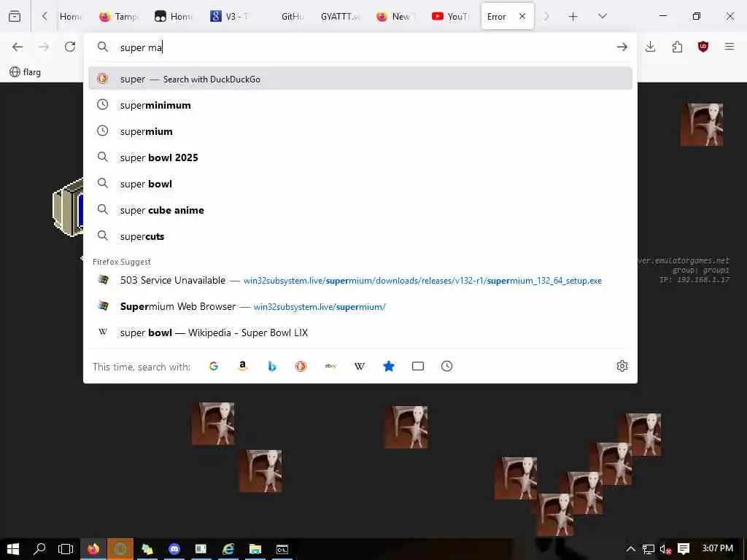Image resolution: width=747 pixels, height=560 pixels.
Task: Search this time with Google
Action: click(214, 366)
